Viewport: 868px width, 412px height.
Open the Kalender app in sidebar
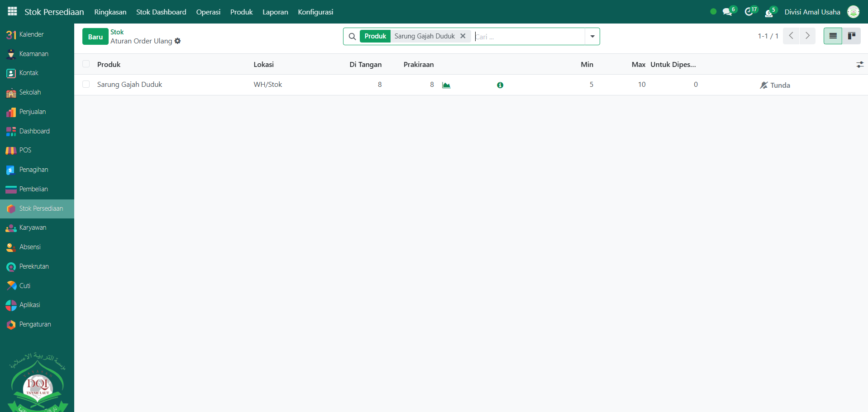[x=31, y=34]
